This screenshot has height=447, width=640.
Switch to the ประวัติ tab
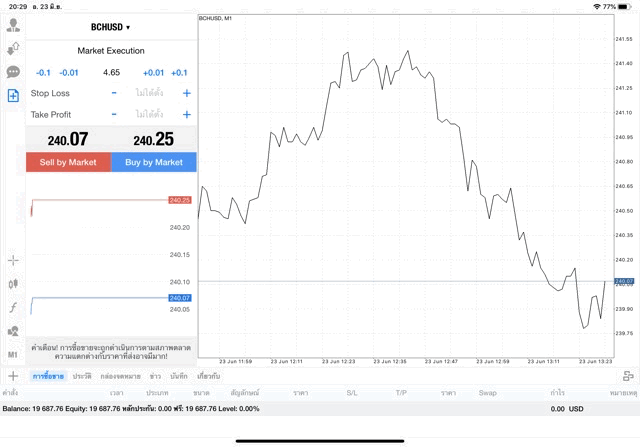81,376
